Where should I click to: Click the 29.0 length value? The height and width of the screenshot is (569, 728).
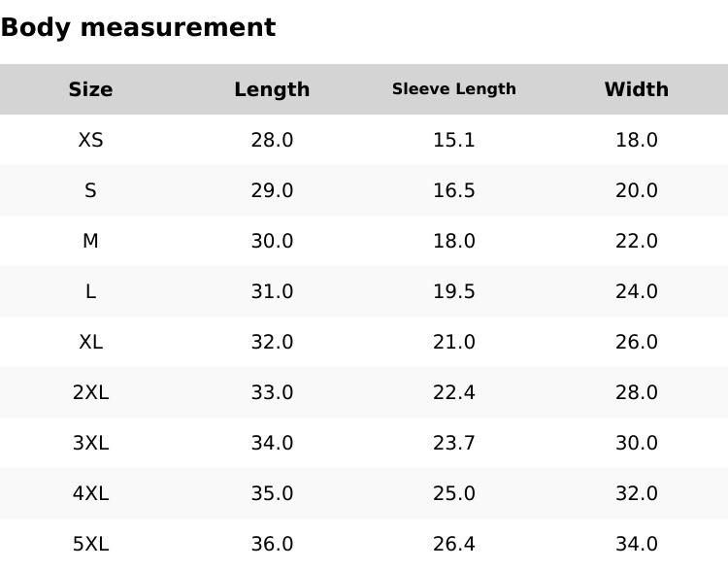[272, 190]
